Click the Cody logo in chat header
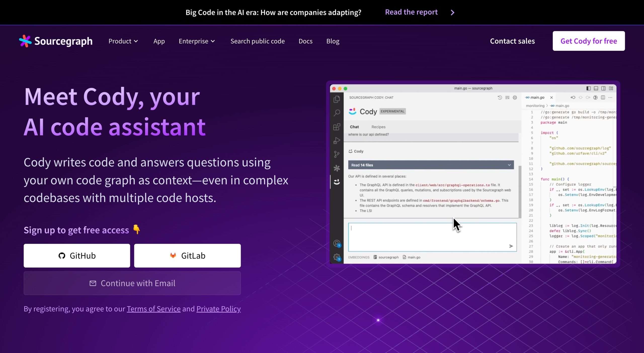 pyautogui.click(x=352, y=111)
